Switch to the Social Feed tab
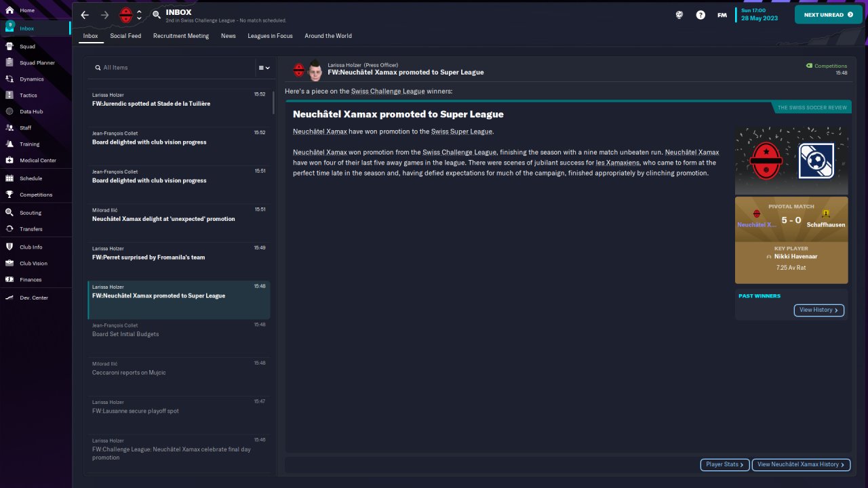Screen dimensions: 868x488 point(125,36)
